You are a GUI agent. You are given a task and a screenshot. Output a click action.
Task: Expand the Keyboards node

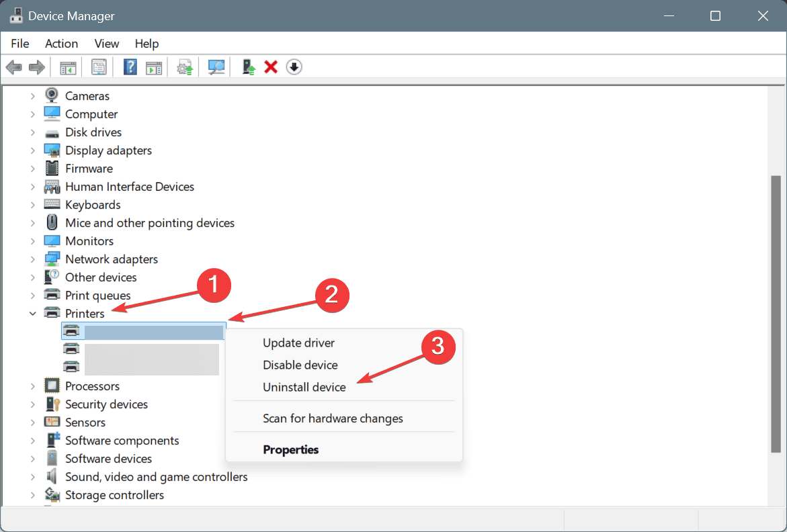(33, 205)
